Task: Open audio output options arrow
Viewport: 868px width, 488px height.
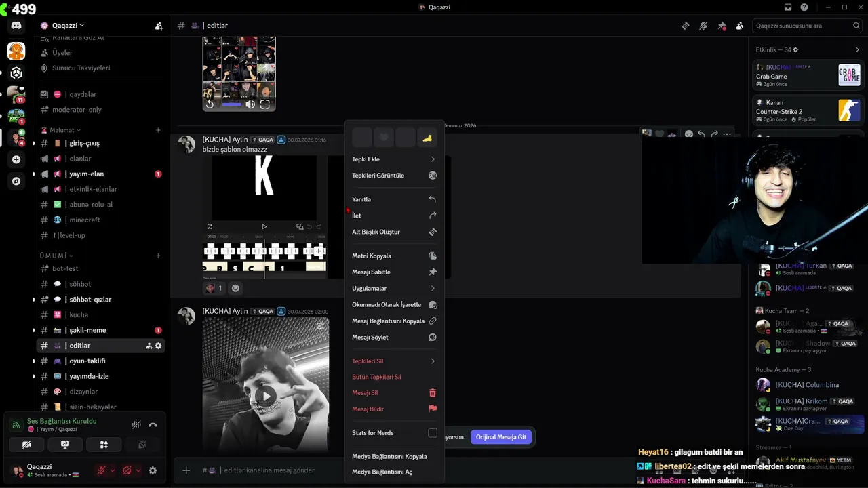Action: click(138, 470)
